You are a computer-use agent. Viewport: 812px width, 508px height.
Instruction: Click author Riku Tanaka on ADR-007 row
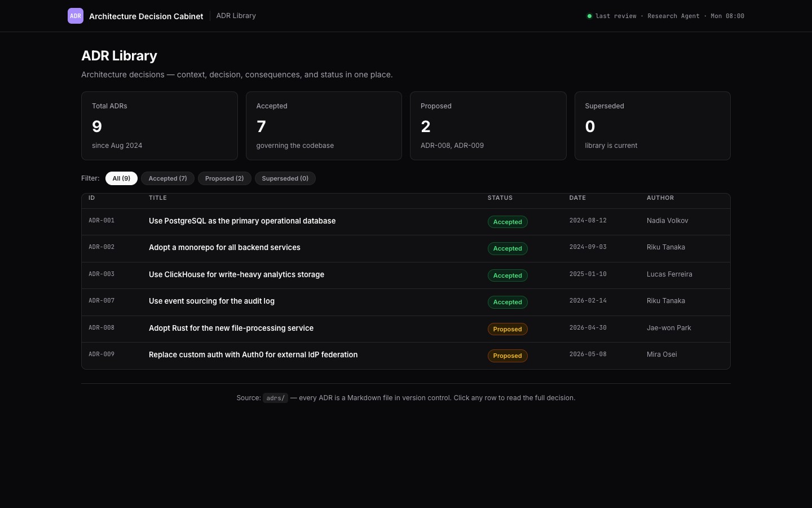click(x=666, y=301)
